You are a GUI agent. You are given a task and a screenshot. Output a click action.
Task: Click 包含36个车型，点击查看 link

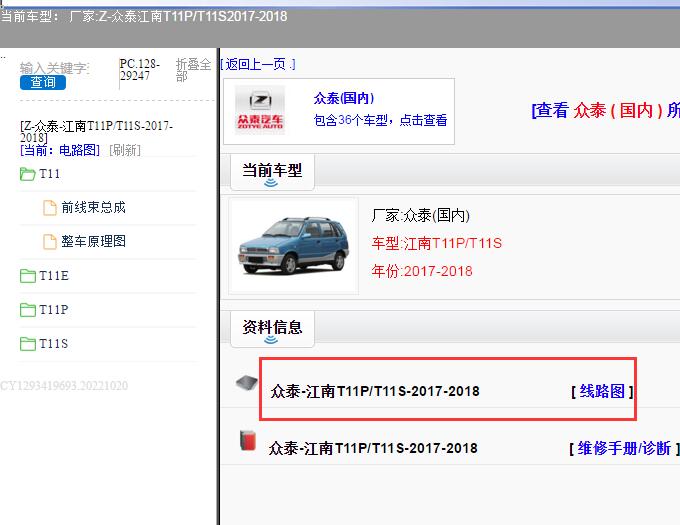(380, 120)
